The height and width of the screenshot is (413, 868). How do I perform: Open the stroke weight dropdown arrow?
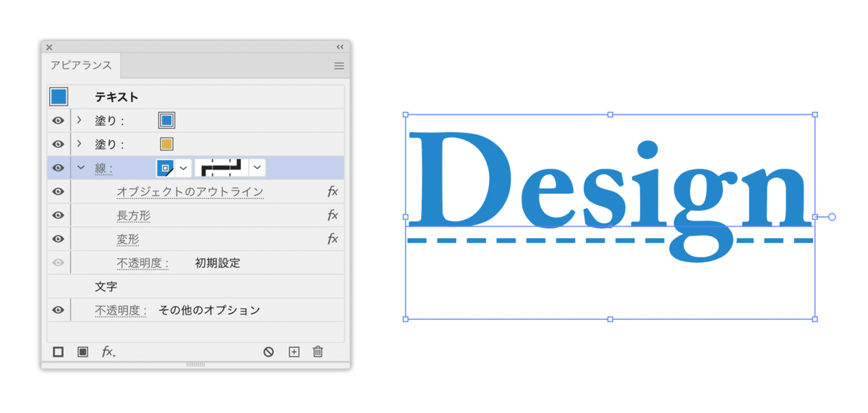click(x=257, y=169)
